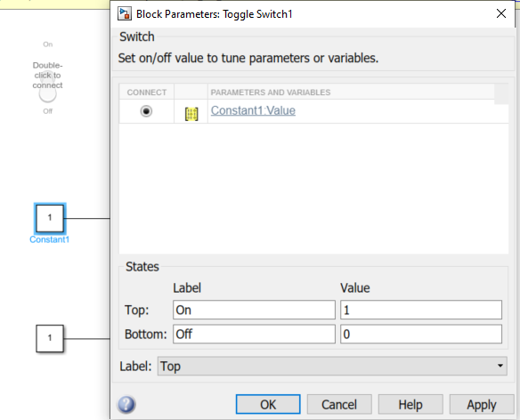Select the Constant1 block on the canvas

pyautogui.click(x=50, y=218)
